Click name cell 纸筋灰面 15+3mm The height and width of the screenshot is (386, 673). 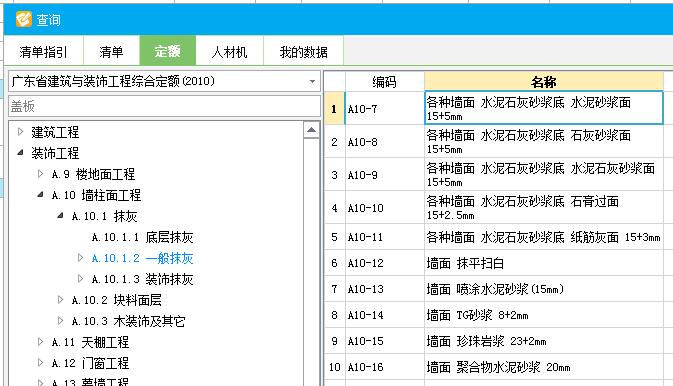coord(544,237)
